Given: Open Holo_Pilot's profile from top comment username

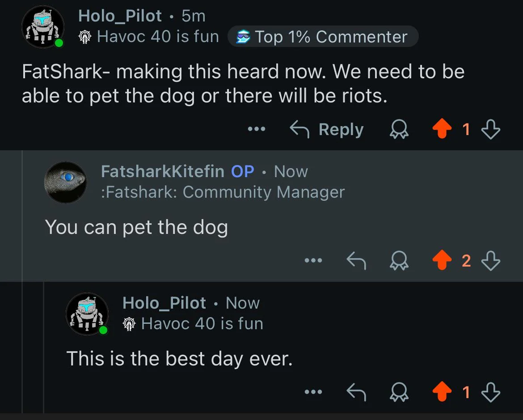Looking at the screenshot, I should [120, 16].
